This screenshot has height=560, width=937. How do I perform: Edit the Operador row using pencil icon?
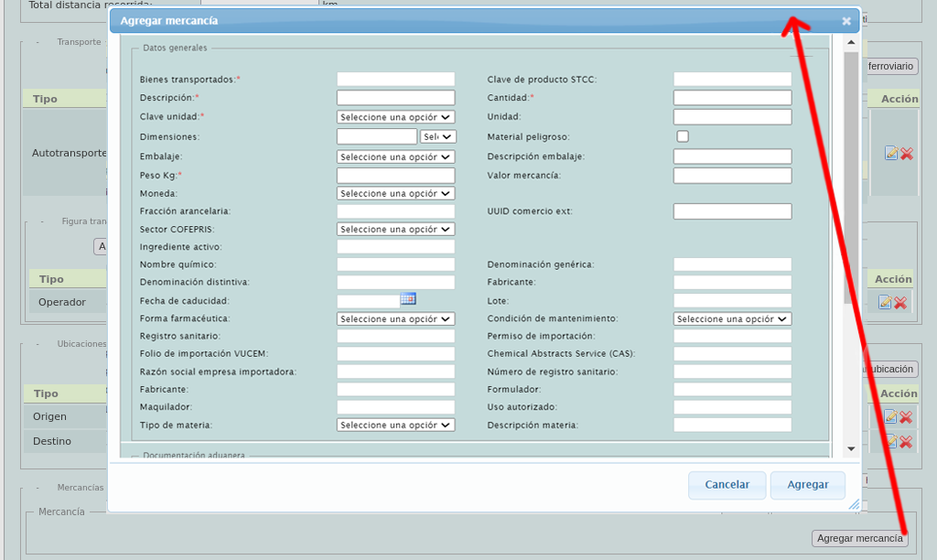[x=885, y=302]
